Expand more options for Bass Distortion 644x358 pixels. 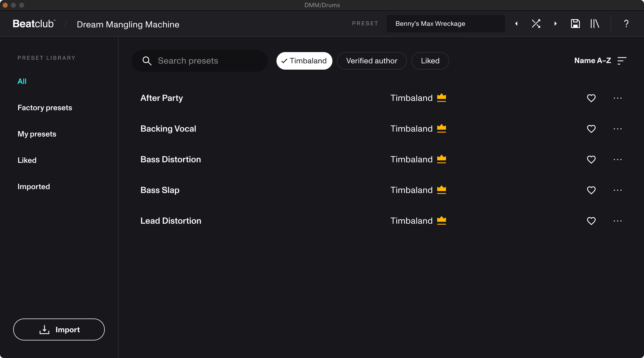click(617, 160)
